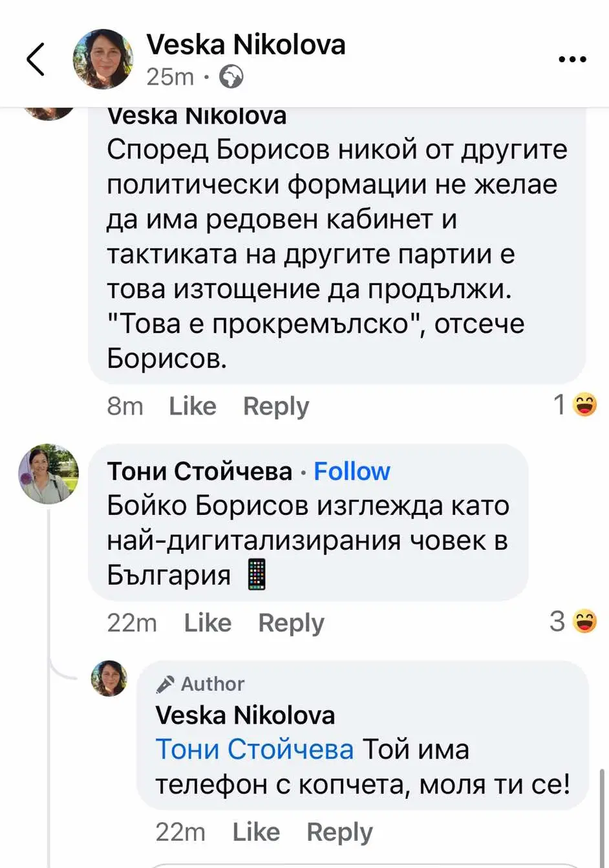Viewport: 609px width, 868px height.
Task: Tap the back arrow icon
Action: click(36, 60)
